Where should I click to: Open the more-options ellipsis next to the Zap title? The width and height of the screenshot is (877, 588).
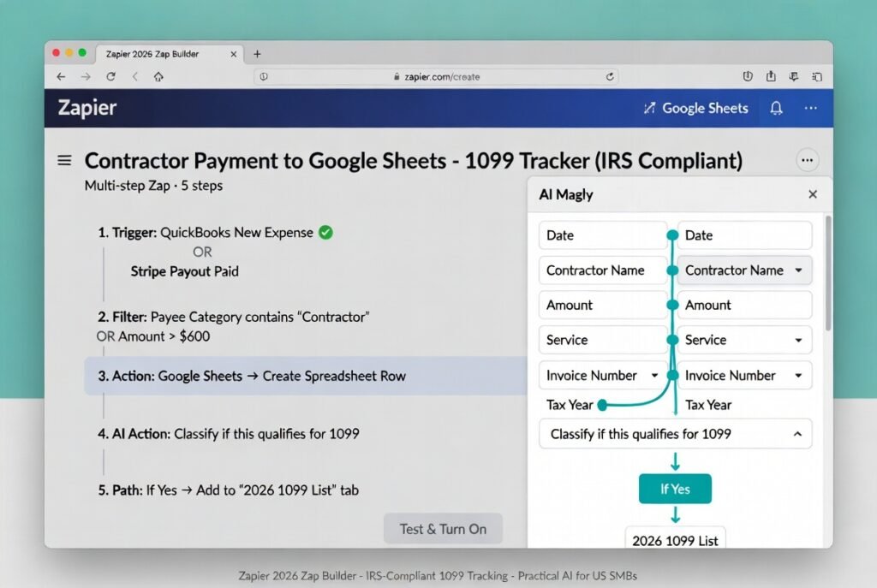(806, 160)
